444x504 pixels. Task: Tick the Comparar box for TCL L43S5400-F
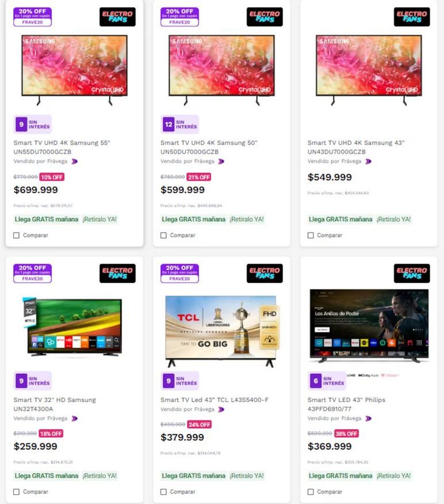pyautogui.click(x=163, y=492)
